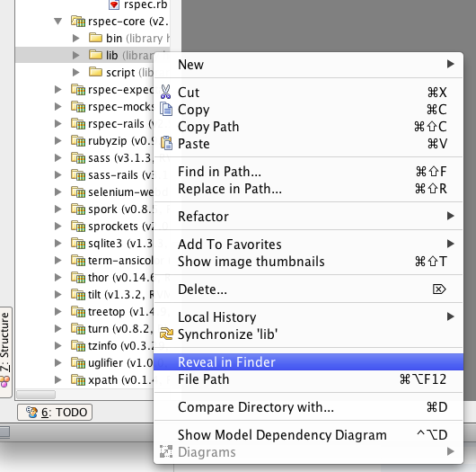Screen dimensions: 476x472
Task: Choose Show Model Dependency Diagram
Action: pyautogui.click(x=308, y=434)
